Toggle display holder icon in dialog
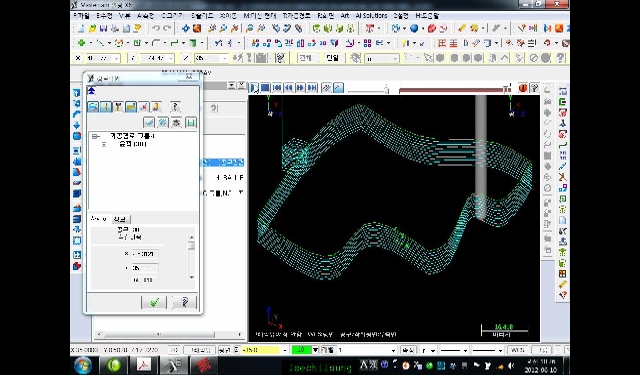Image resolution: width=640 pixels, height=375 pixels. (118, 107)
